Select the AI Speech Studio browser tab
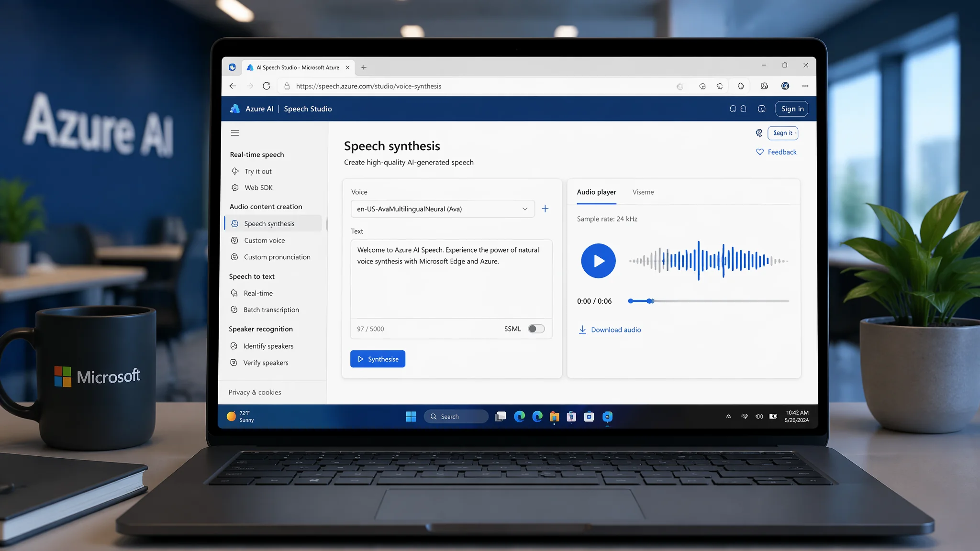The height and width of the screenshot is (551, 980). [x=298, y=67]
